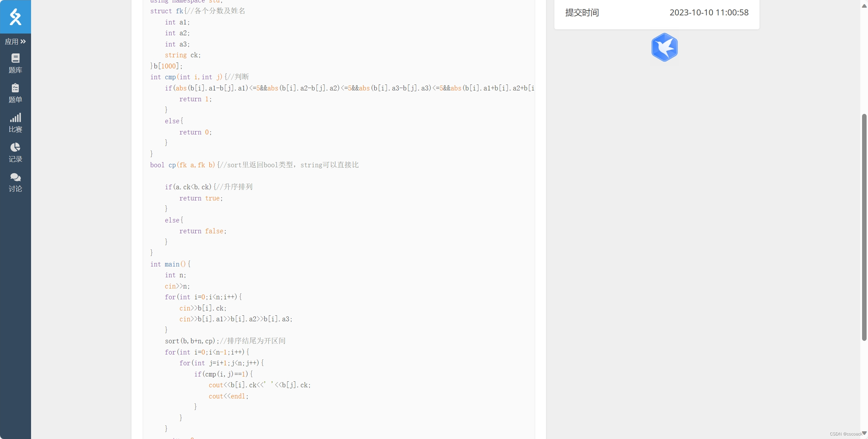Click the submission timestamp 2023-10-10 11:00:58
Viewport: 868px width, 439px height.
[709, 13]
